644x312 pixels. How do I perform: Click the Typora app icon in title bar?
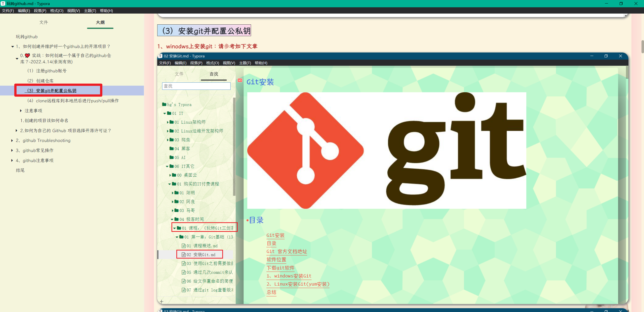click(x=3, y=4)
